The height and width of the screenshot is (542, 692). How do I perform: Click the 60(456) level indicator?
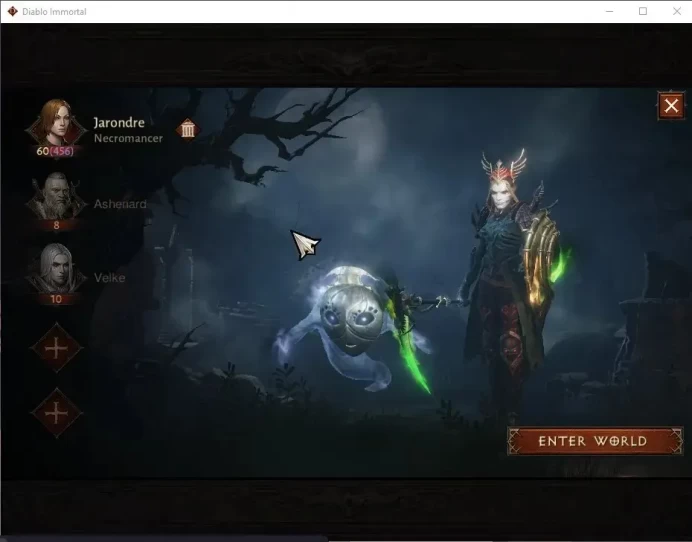(x=55, y=151)
